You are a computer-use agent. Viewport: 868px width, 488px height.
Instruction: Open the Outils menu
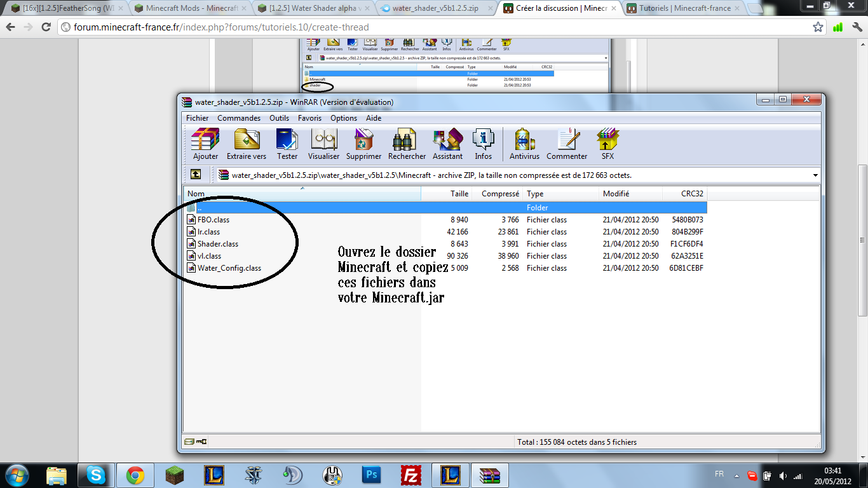click(279, 118)
